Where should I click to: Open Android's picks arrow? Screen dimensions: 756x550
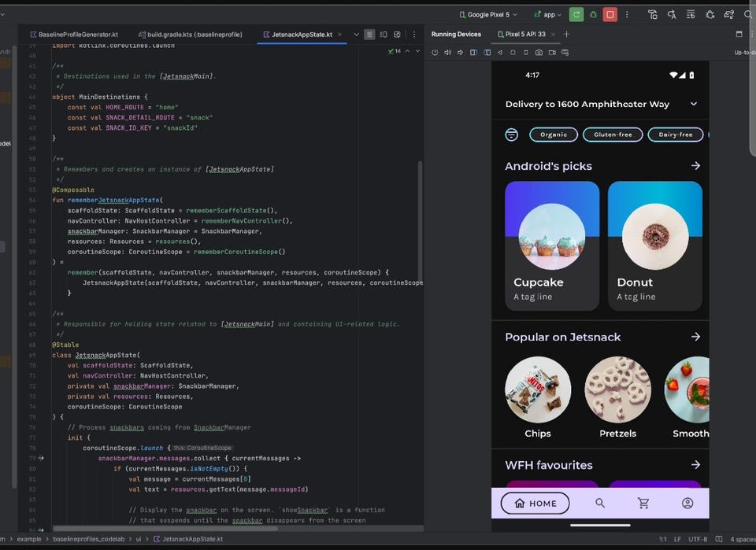point(695,166)
